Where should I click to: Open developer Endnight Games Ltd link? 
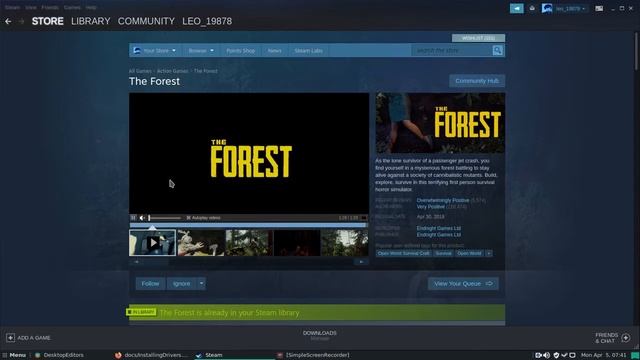(439, 228)
